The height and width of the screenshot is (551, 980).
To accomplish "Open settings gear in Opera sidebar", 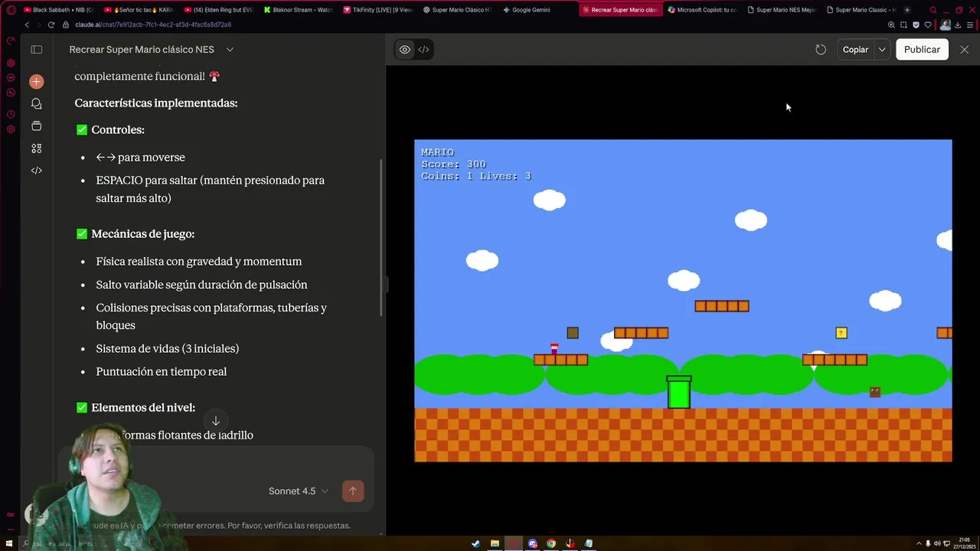I will pos(11,129).
